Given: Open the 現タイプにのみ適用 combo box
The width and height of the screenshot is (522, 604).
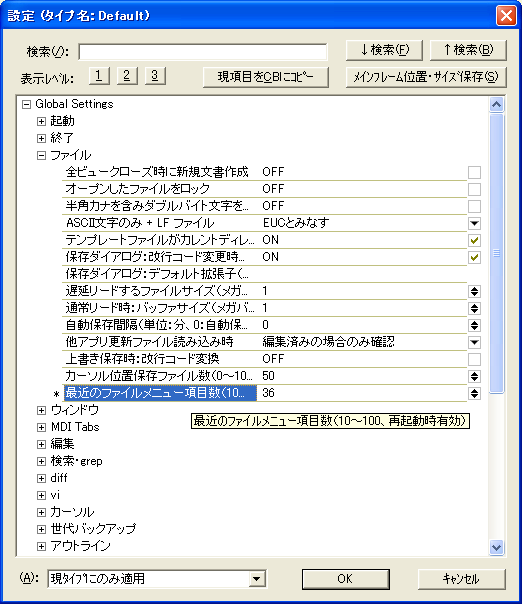Looking at the screenshot, I should pyautogui.click(x=257, y=579).
